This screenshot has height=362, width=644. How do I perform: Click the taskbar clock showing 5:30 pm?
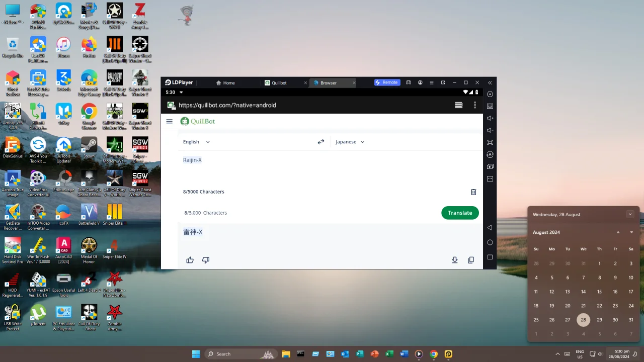619,354
